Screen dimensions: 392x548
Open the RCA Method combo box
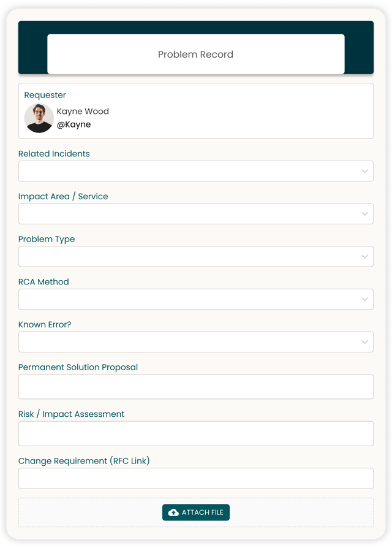(x=196, y=299)
